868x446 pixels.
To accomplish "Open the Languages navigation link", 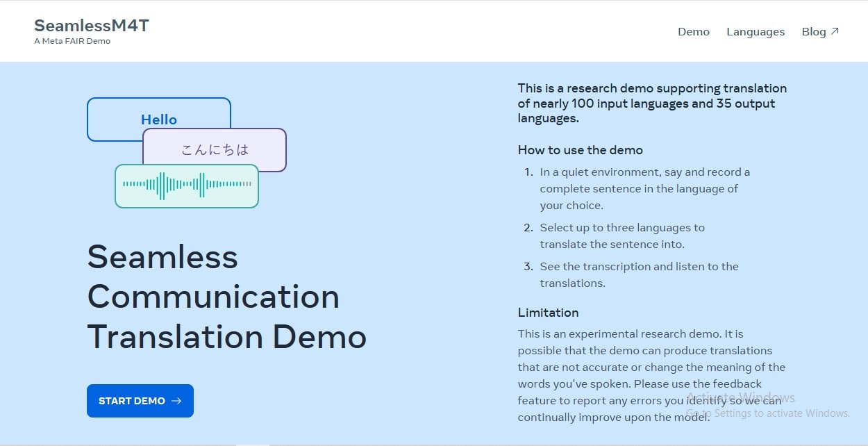I will [756, 31].
